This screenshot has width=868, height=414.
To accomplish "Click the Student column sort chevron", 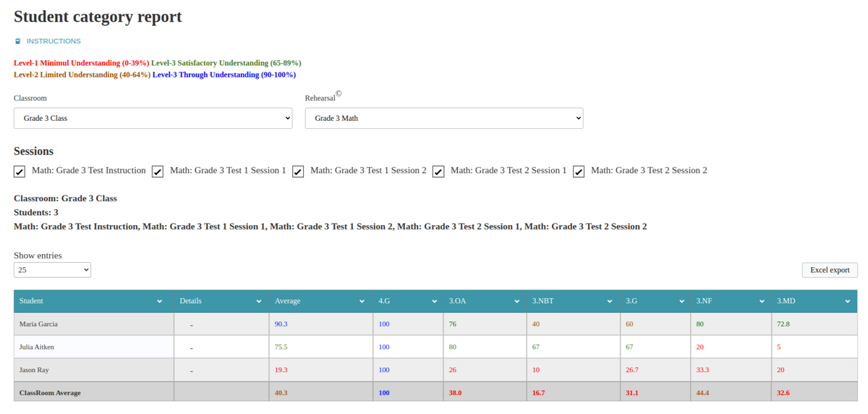I will tap(159, 301).
